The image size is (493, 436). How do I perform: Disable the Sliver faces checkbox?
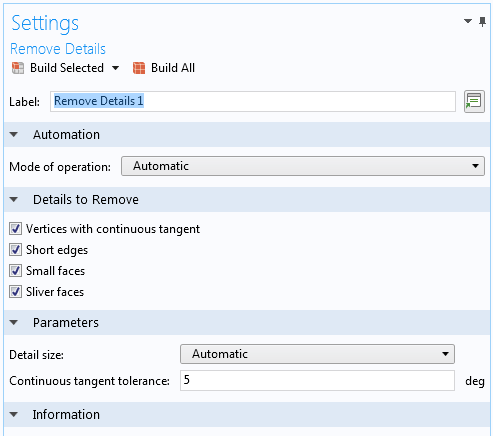[x=15, y=292]
